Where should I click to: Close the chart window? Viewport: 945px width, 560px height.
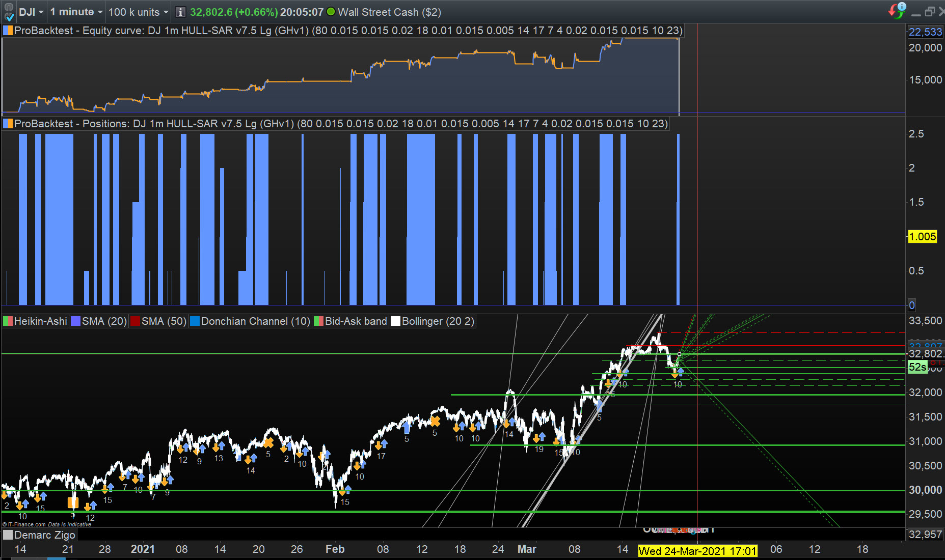pos(941,11)
